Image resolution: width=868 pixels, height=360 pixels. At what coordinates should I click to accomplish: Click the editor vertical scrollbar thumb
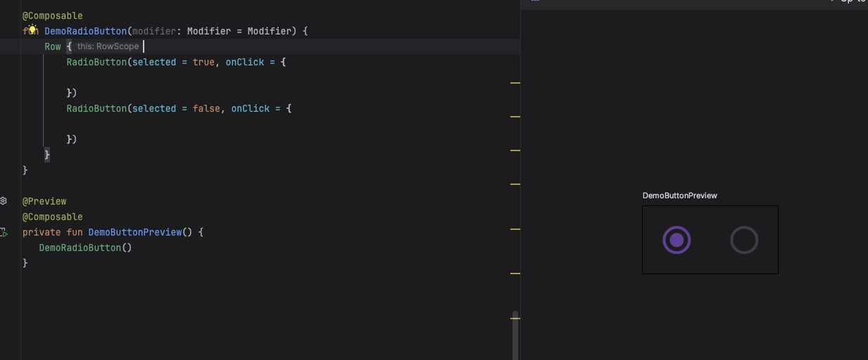(515, 335)
